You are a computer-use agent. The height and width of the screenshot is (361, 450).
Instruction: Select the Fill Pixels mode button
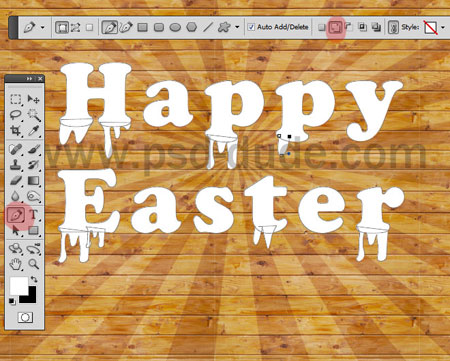89,27
